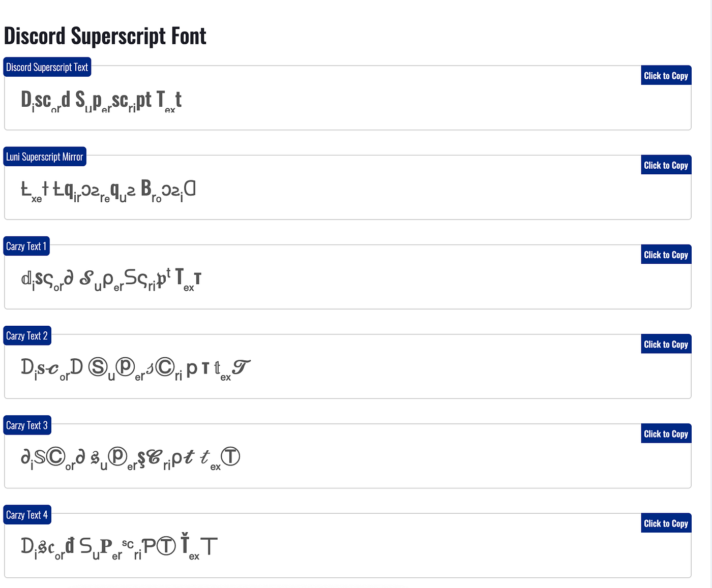
Task: Select the Carzy Text 2 label
Action: [27, 335]
